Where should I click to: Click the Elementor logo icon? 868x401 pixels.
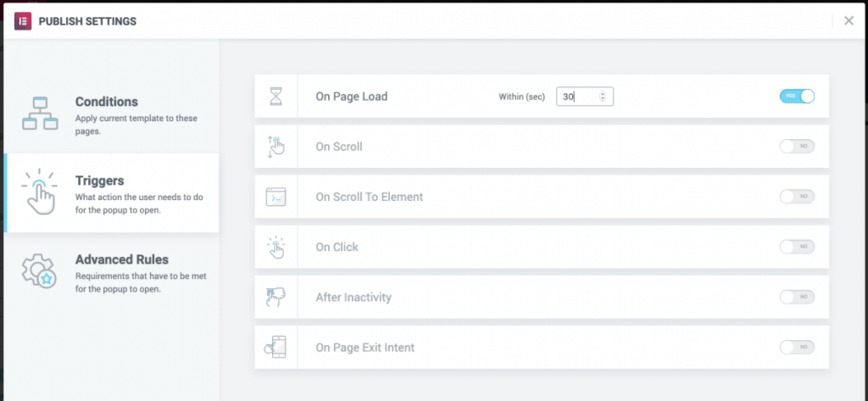pyautogui.click(x=23, y=21)
